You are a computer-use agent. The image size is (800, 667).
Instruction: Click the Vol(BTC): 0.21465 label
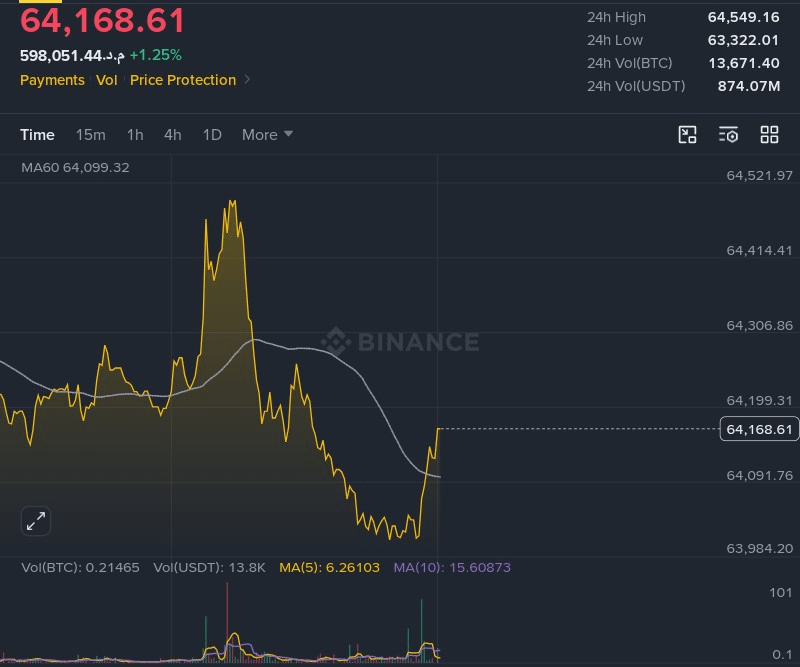(80, 567)
